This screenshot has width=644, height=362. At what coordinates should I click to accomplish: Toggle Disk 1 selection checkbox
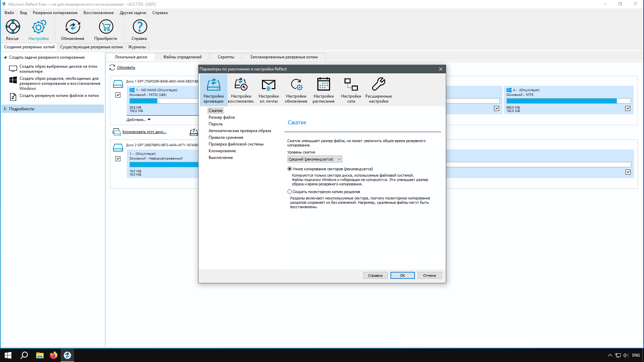[118, 95]
